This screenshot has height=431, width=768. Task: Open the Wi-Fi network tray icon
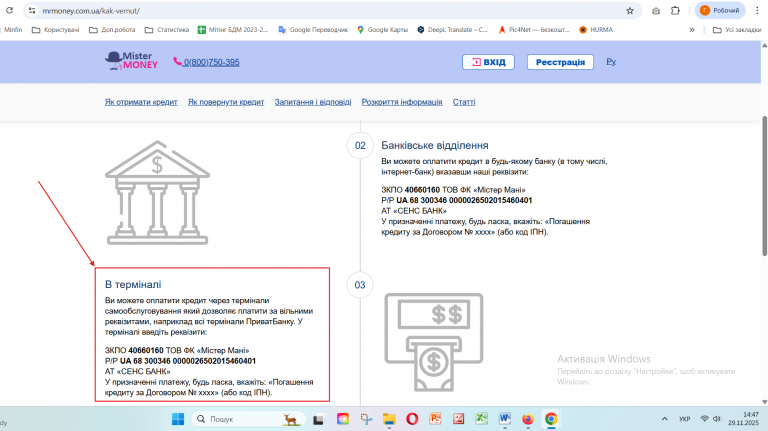[x=704, y=419]
